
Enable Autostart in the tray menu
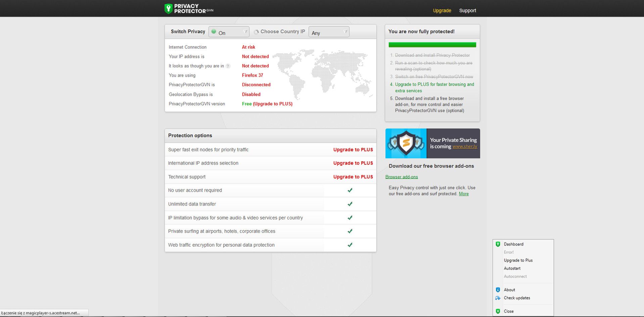[x=512, y=268]
